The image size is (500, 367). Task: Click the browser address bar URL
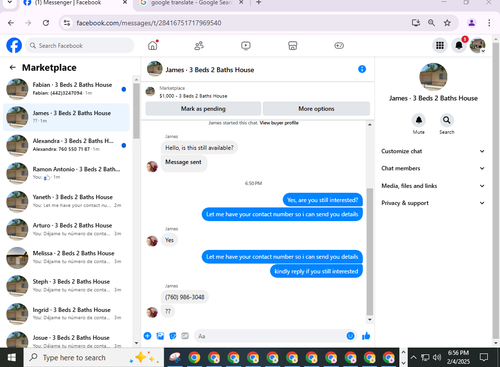point(149,23)
